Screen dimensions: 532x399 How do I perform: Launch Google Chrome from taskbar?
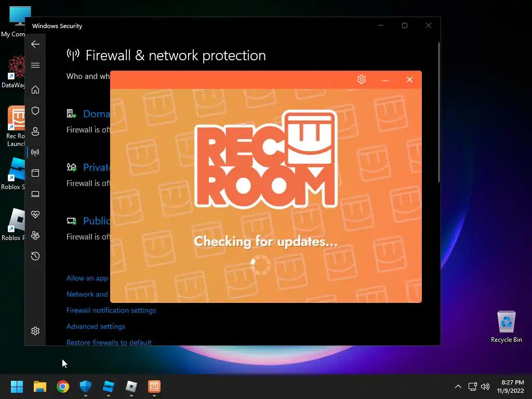click(63, 387)
